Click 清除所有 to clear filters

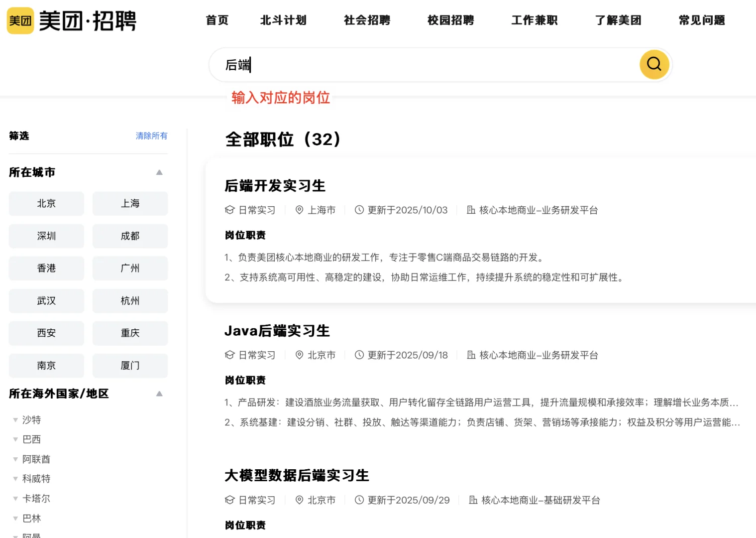pos(152,136)
